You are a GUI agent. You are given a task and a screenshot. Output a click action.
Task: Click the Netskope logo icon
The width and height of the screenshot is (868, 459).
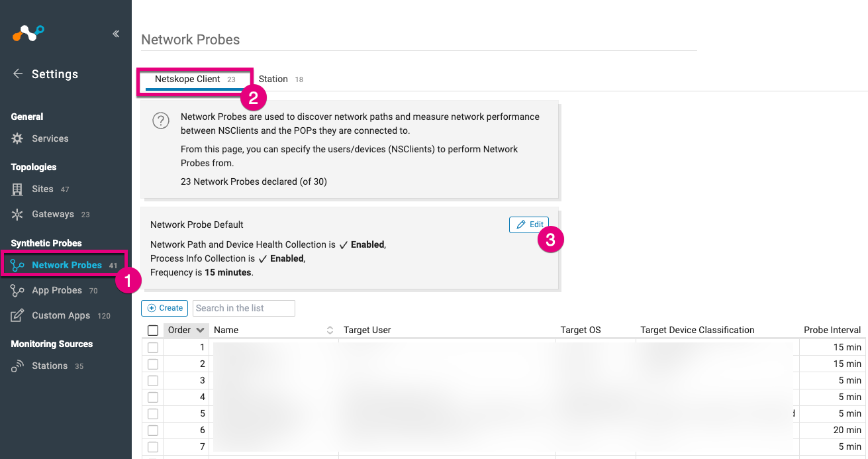click(28, 33)
